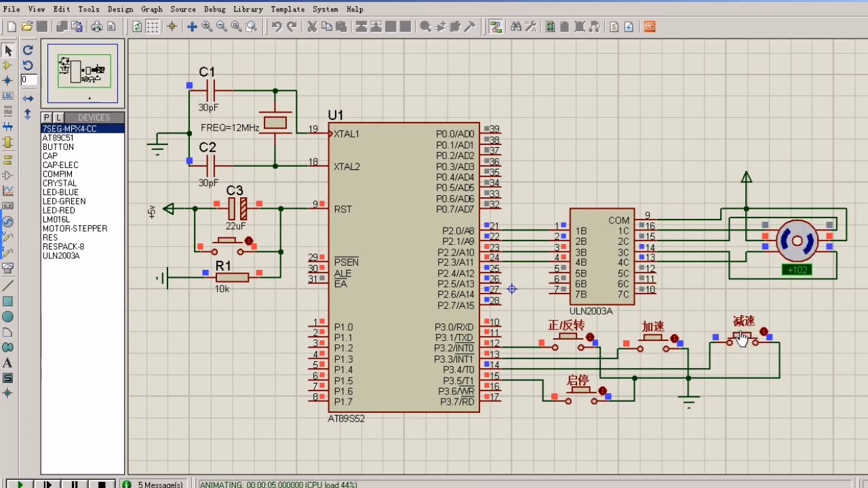This screenshot has height=488, width=868.
Task: Stop the running simulation
Action: click(102, 484)
